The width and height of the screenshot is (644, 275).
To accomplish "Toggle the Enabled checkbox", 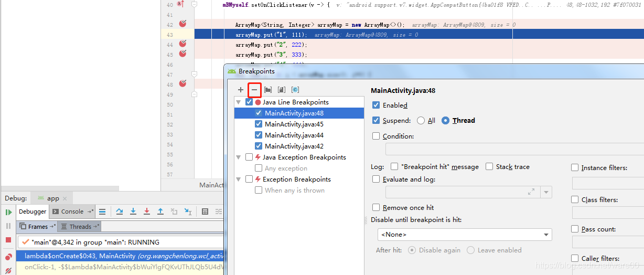I will [x=376, y=105].
